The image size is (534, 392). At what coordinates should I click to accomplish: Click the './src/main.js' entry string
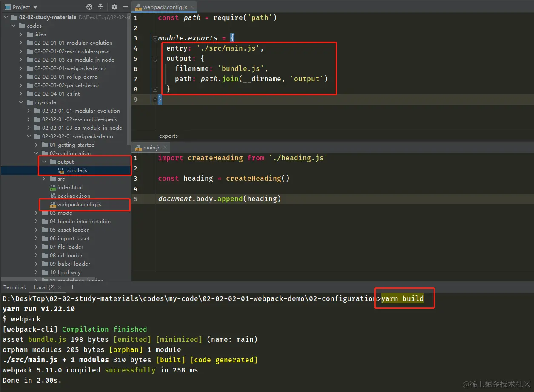(228, 48)
